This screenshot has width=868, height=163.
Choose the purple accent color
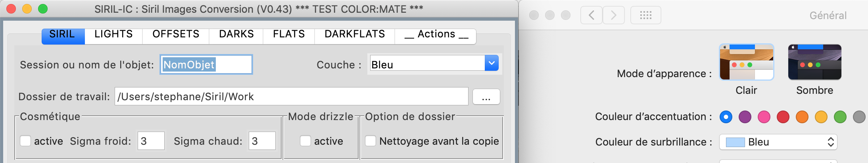(745, 117)
